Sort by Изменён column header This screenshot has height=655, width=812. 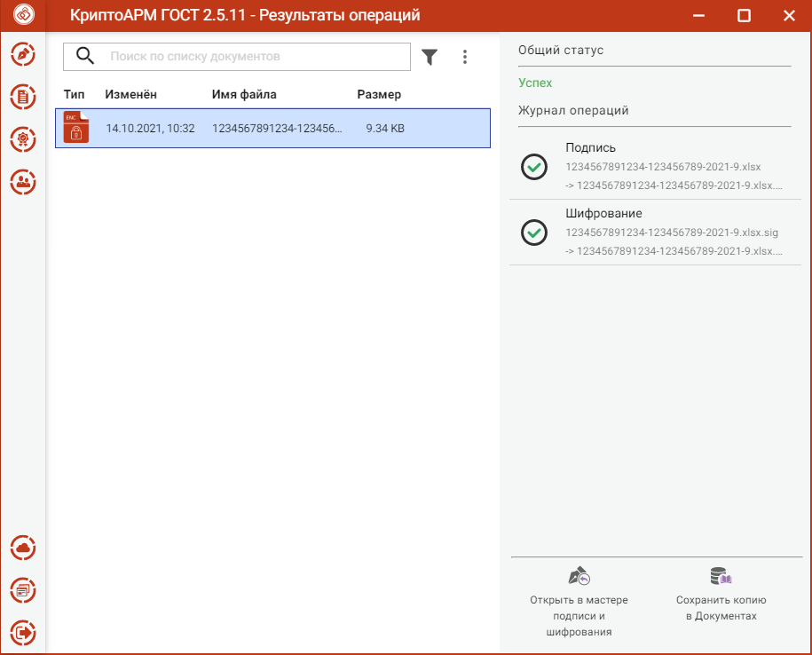click(x=130, y=94)
